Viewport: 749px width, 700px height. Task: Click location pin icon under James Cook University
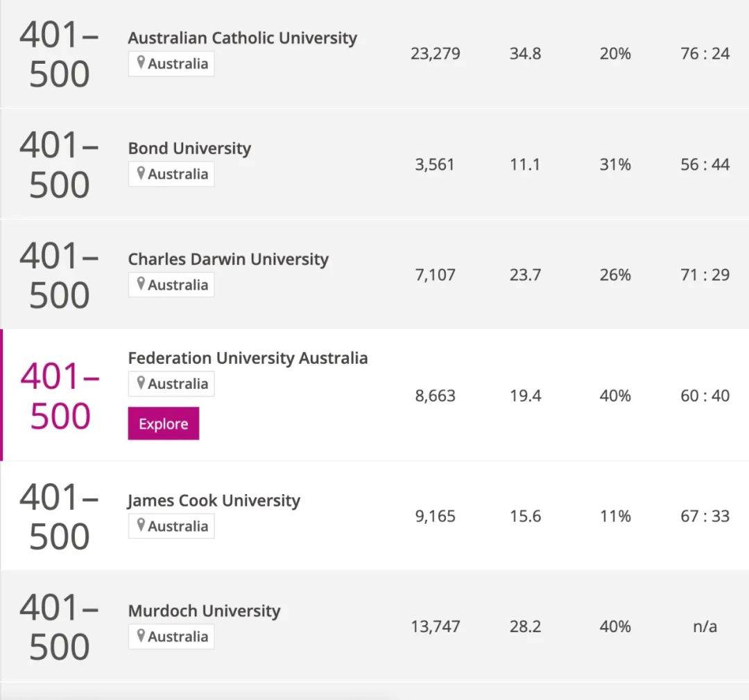tap(140, 525)
